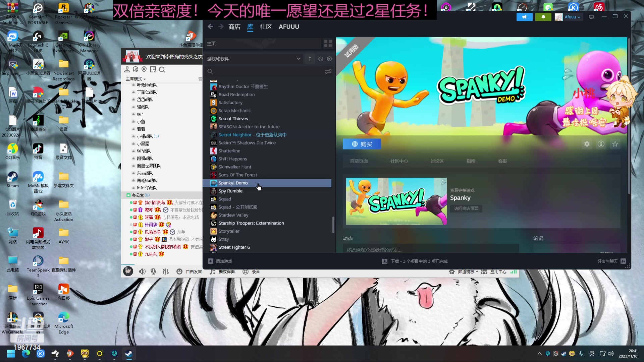The height and width of the screenshot is (362, 644).
Task: Click location pin icon in chat window toolbar
Action: tap(144, 69)
